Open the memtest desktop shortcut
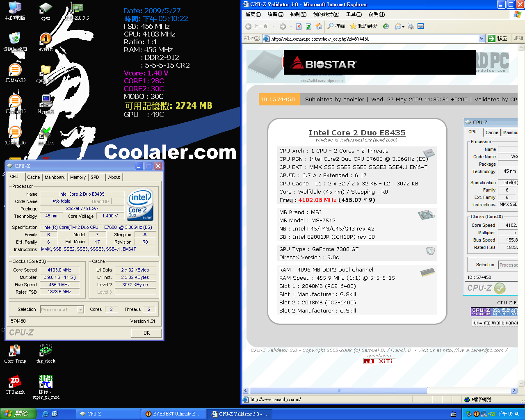 46,135
